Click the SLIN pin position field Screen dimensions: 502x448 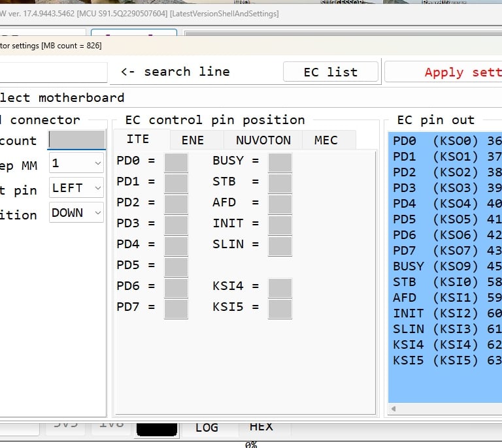point(280,246)
